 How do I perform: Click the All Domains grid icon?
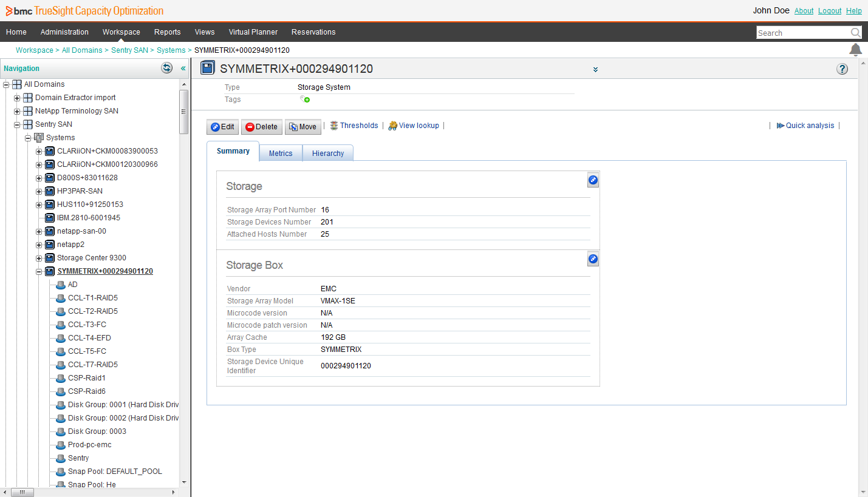(x=17, y=84)
